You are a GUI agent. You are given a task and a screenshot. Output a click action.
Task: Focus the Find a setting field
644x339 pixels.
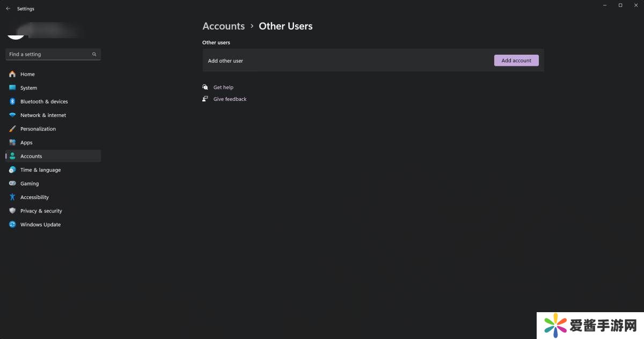48,54
